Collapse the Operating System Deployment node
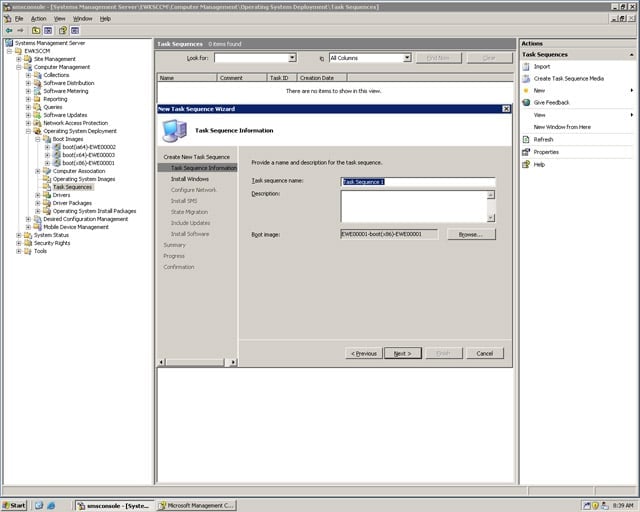Screen dimensions: 640x512 (x=28, y=131)
